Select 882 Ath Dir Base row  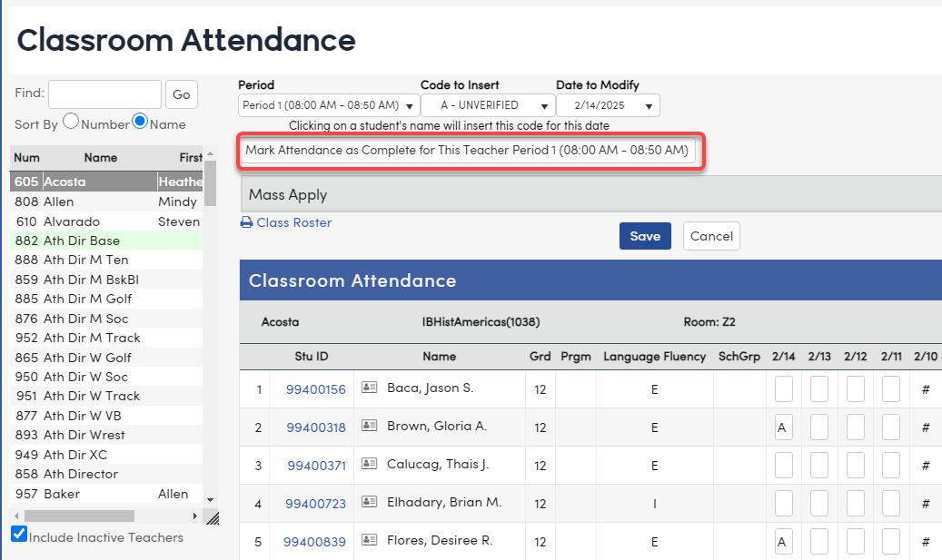[106, 241]
